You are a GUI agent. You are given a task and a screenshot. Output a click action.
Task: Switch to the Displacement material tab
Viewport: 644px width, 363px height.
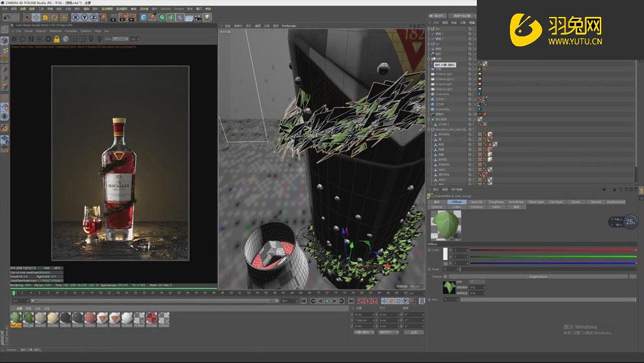615,202
